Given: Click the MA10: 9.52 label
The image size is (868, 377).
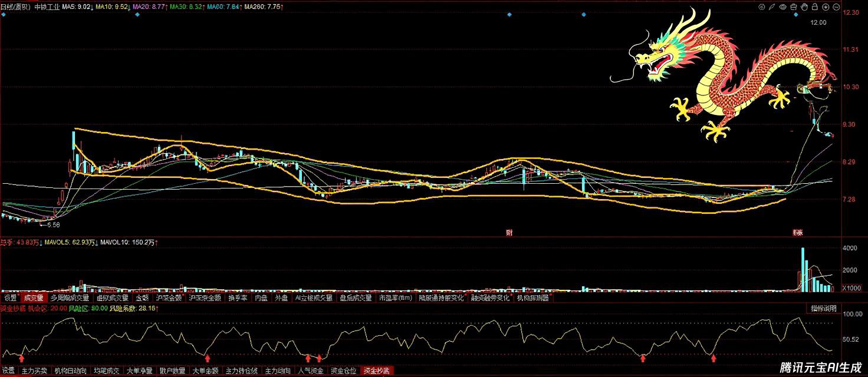Looking at the screenshot, I should 113,6.
